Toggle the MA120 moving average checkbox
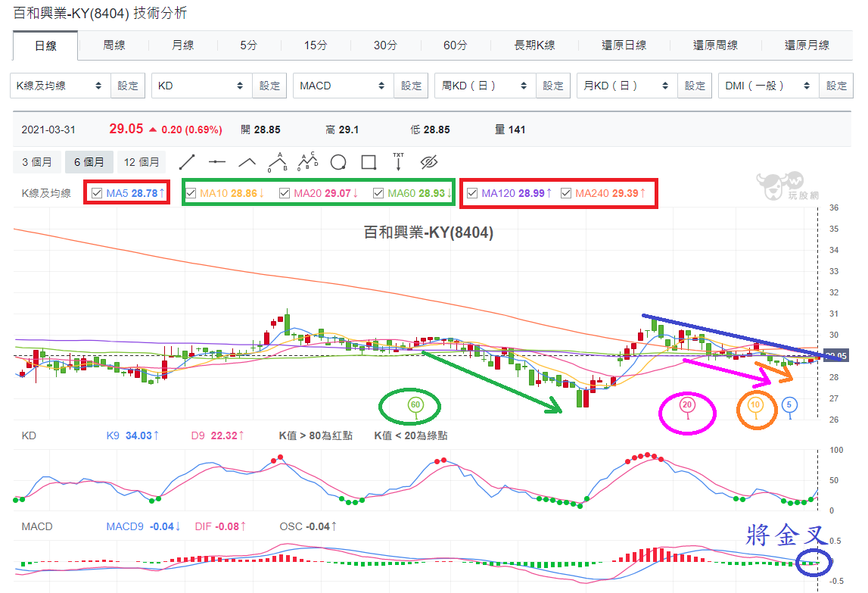 click(472, 193)
